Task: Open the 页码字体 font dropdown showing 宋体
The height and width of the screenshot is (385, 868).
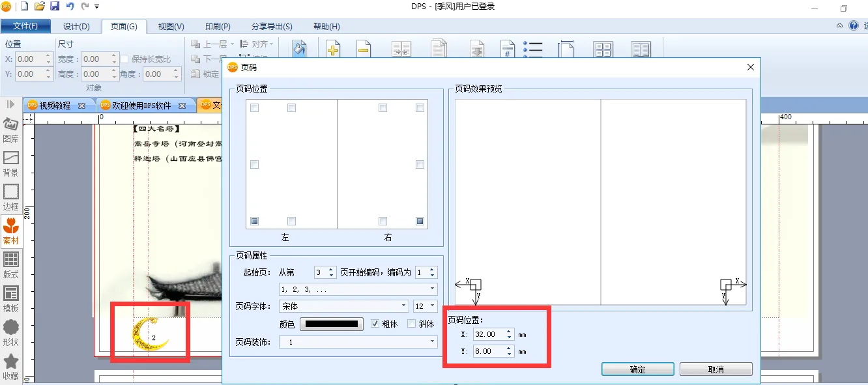Action: click(343, 306)
